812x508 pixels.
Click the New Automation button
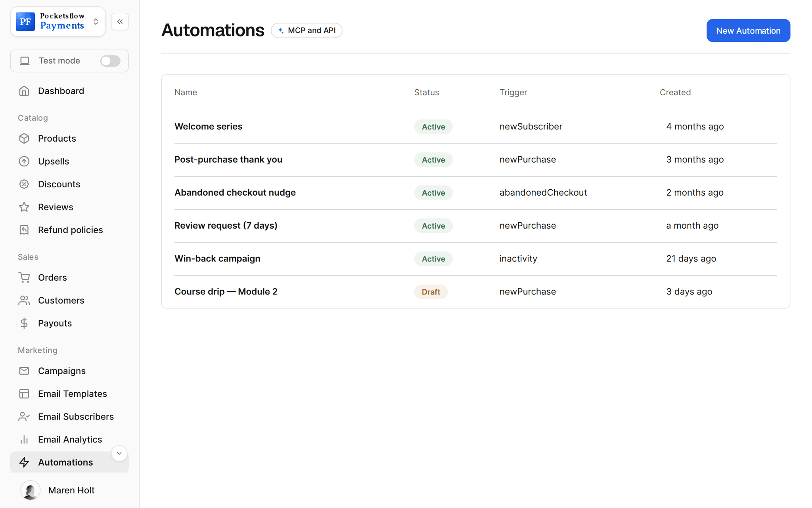748,31
